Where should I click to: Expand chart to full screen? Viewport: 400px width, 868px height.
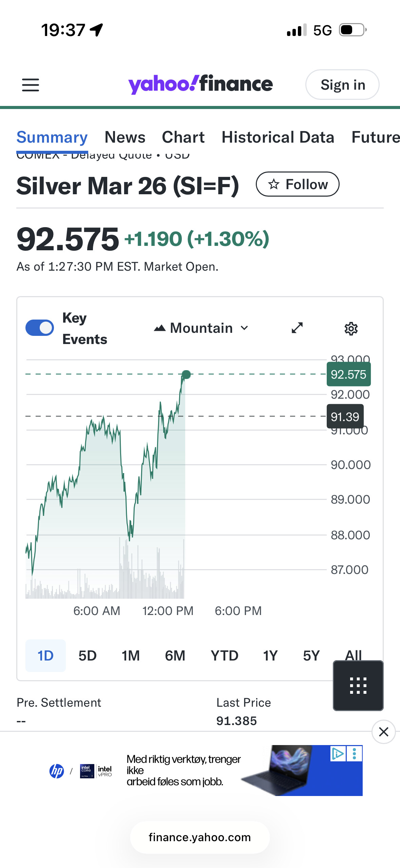[297, 328]
